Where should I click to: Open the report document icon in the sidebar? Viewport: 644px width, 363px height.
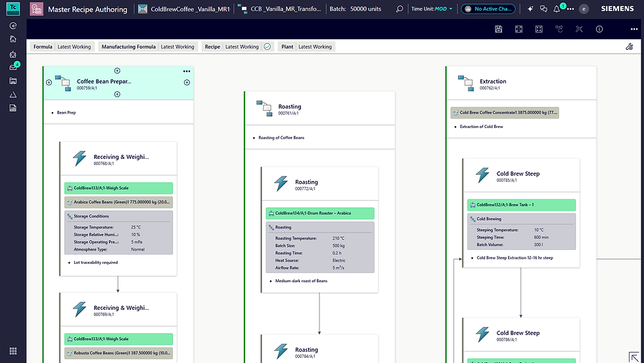[x=13, y=108]
